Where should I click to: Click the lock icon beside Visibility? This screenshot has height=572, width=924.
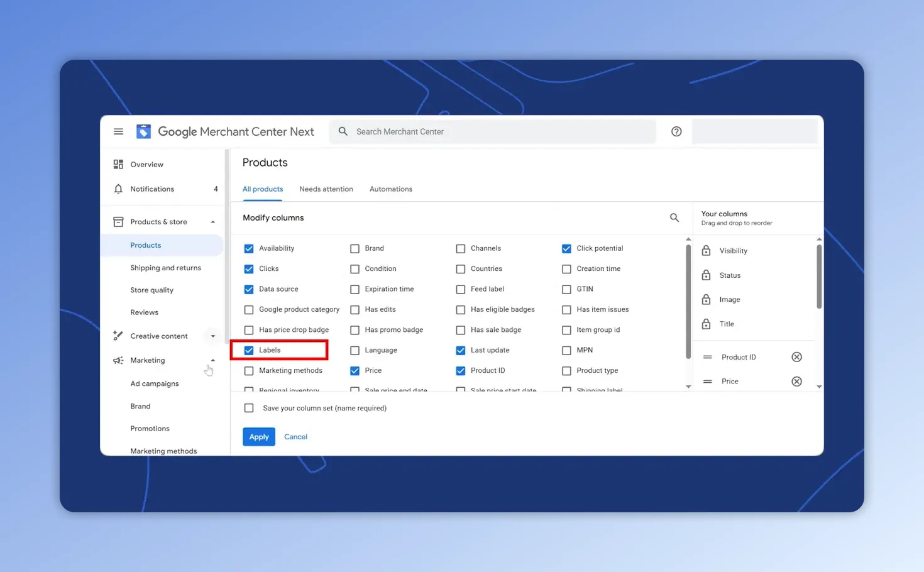pyautogui.click(x=707, y=251)
